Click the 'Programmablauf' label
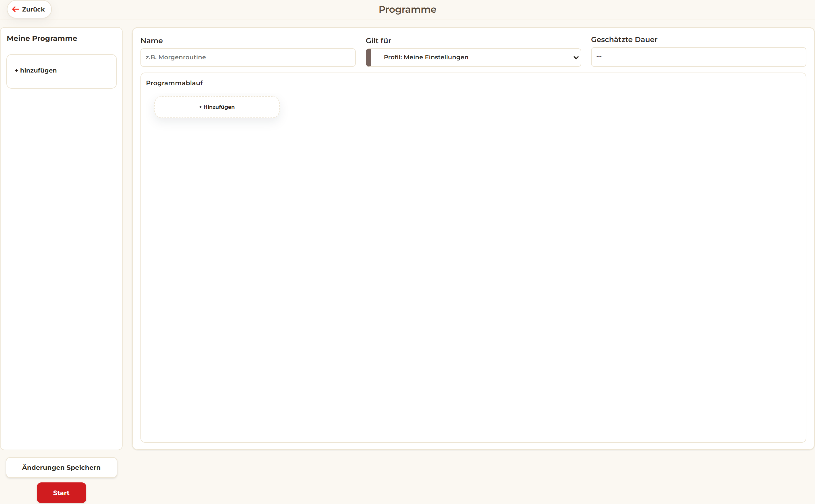Viewport: 815px width, 504px height. click(174, 83)
